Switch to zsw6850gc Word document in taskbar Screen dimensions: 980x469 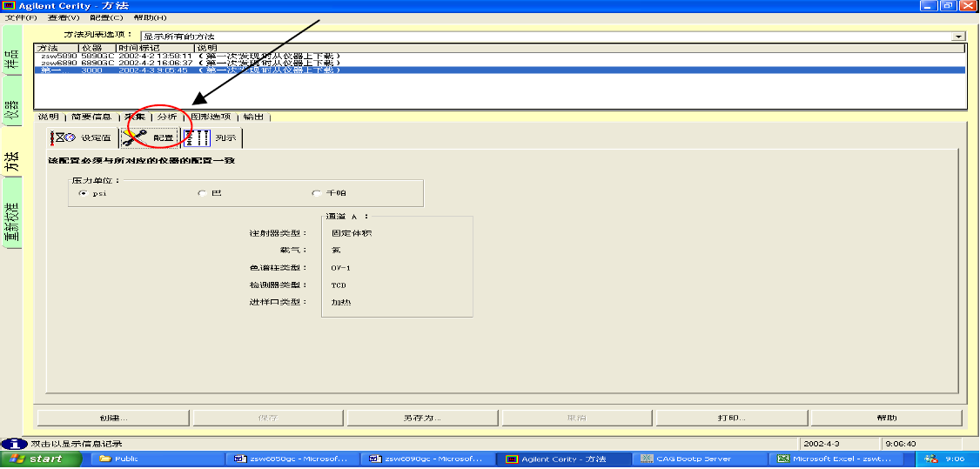[293, 459]
